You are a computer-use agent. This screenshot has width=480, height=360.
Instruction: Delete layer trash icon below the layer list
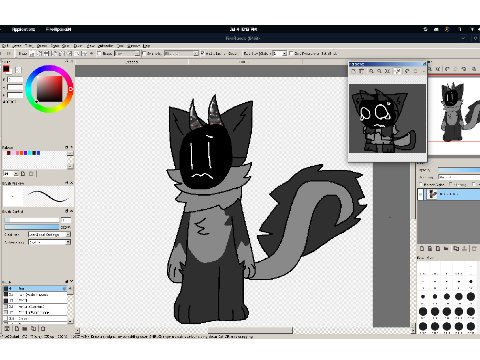[474, 249]
